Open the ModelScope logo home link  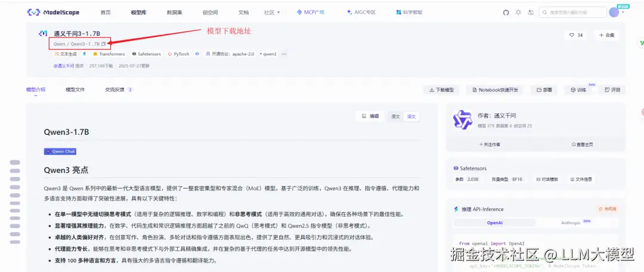[x=53, y=13]
